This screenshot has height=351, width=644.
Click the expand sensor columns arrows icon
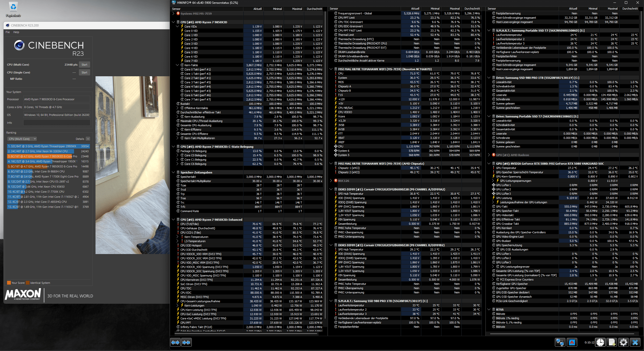[175, 342]
